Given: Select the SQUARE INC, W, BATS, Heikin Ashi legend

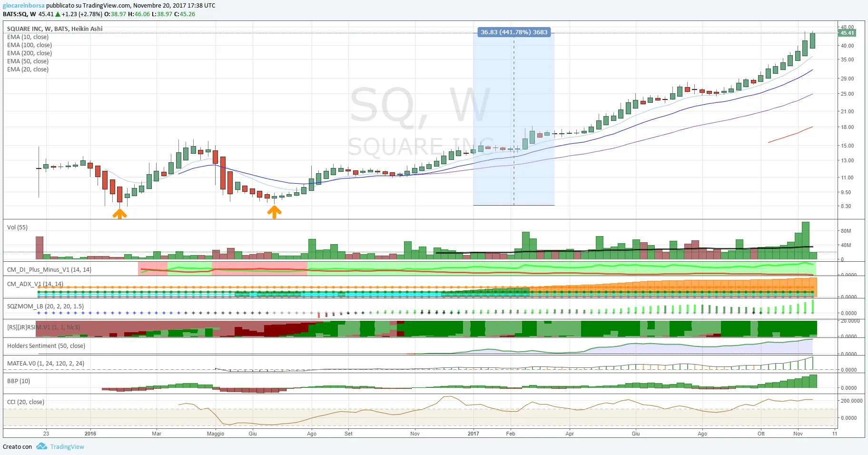Looking at the screenshot, I should pos(55,29).
